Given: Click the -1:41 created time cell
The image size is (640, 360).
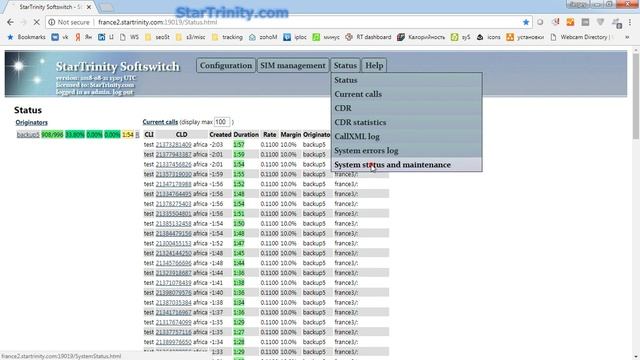Looking at the screenshot, I should 216,283.
